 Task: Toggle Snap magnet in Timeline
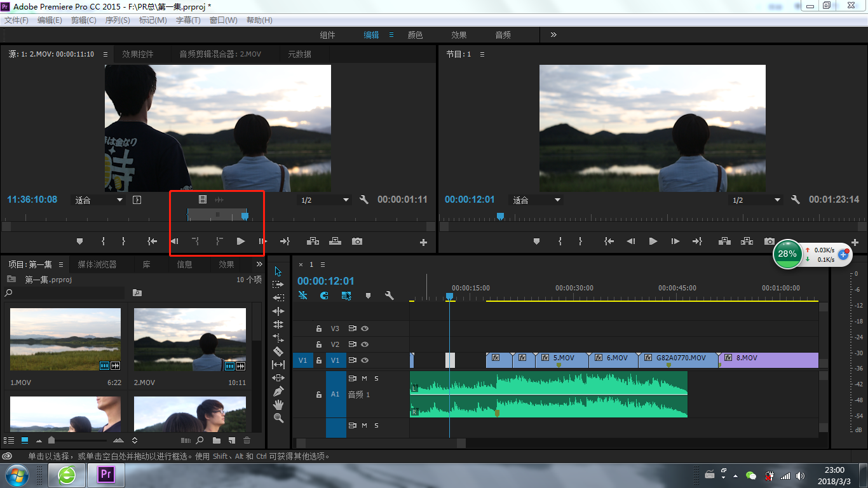324,295
